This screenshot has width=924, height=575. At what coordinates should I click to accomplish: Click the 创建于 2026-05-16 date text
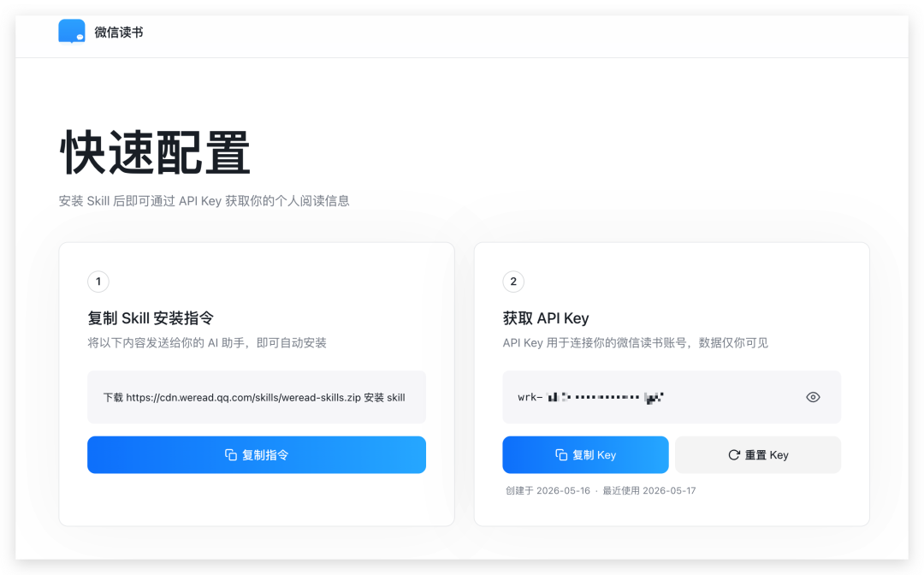pyautogui.click(x=548, y=491)
